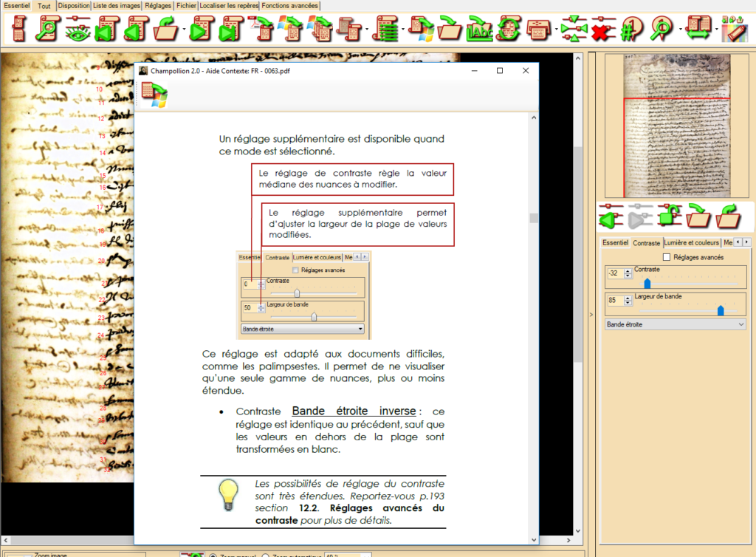Click the Windows-to-single-scroll import icon
Screen dimensions: 756x557
(x=291, y=29)
